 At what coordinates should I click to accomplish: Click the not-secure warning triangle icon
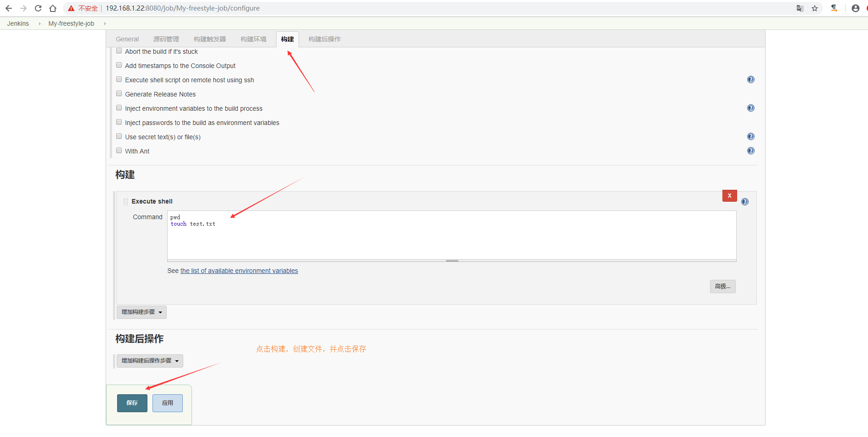tap(71, 8)
